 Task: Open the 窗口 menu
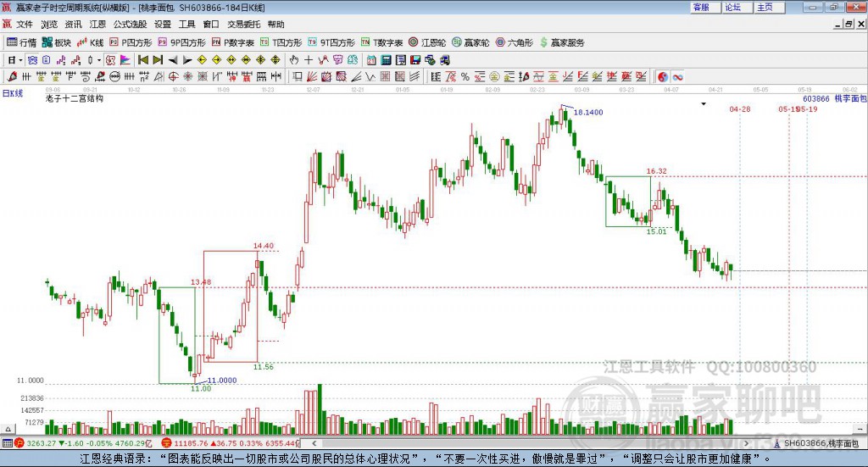point(211,25)
